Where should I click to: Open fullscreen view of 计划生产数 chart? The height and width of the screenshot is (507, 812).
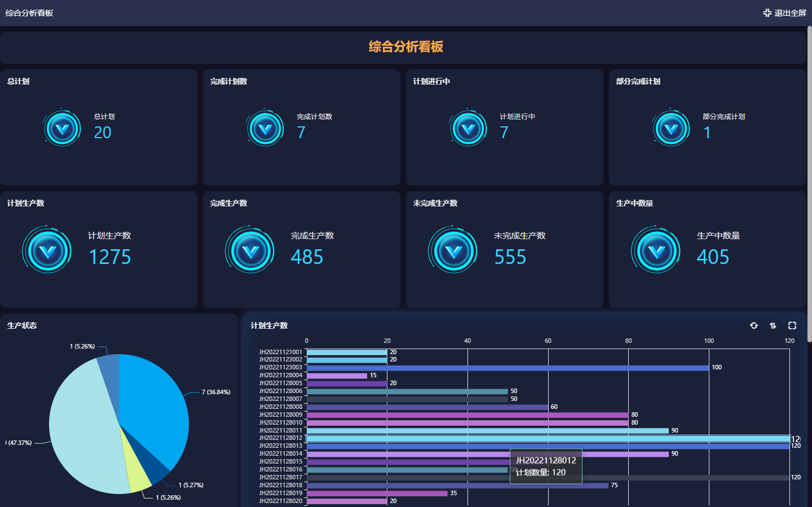(x=792, y=325)
